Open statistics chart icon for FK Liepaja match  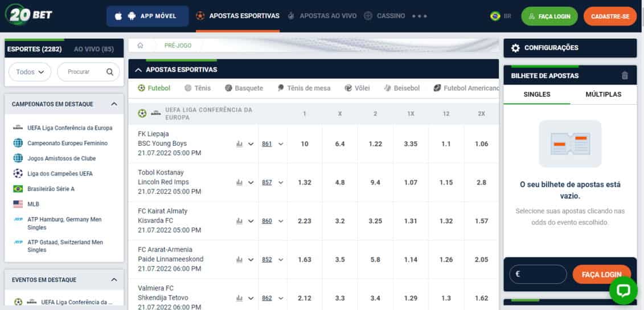(239, 144)
